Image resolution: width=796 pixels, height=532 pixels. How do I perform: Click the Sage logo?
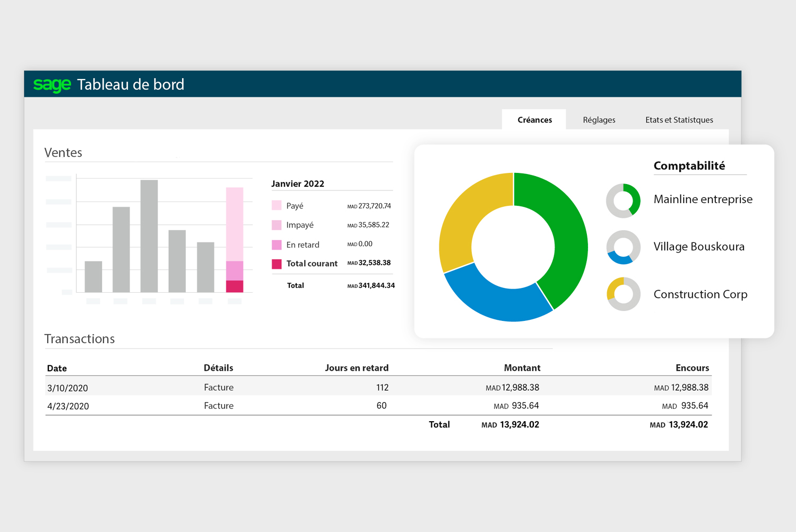coord(52,84)
